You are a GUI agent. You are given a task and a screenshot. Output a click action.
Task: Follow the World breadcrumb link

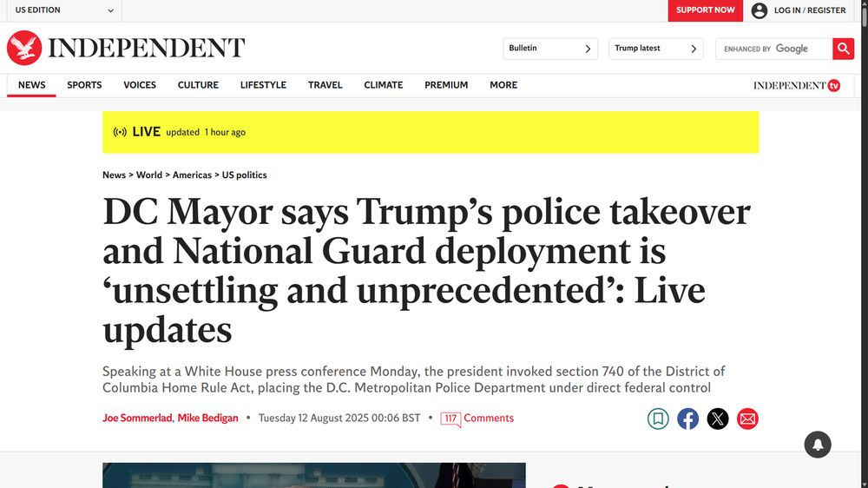pyautogui.click(x=149, y=175)
